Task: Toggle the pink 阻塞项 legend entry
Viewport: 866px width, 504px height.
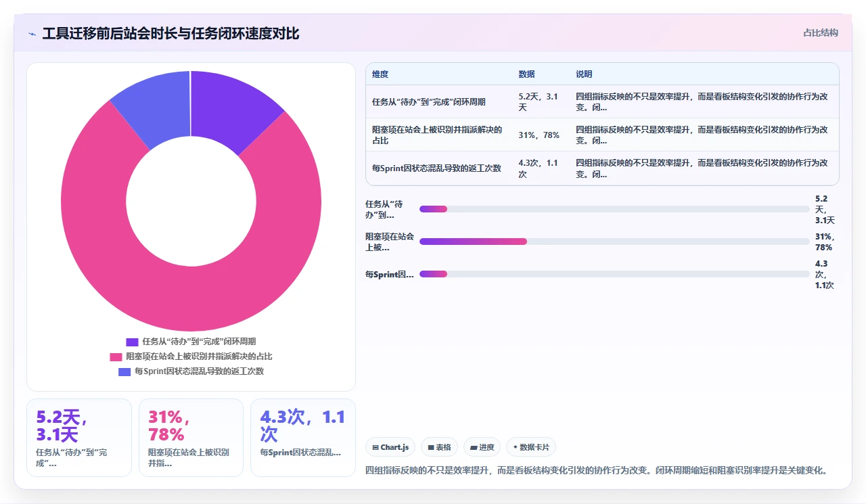Action: [x=191, y=357]
